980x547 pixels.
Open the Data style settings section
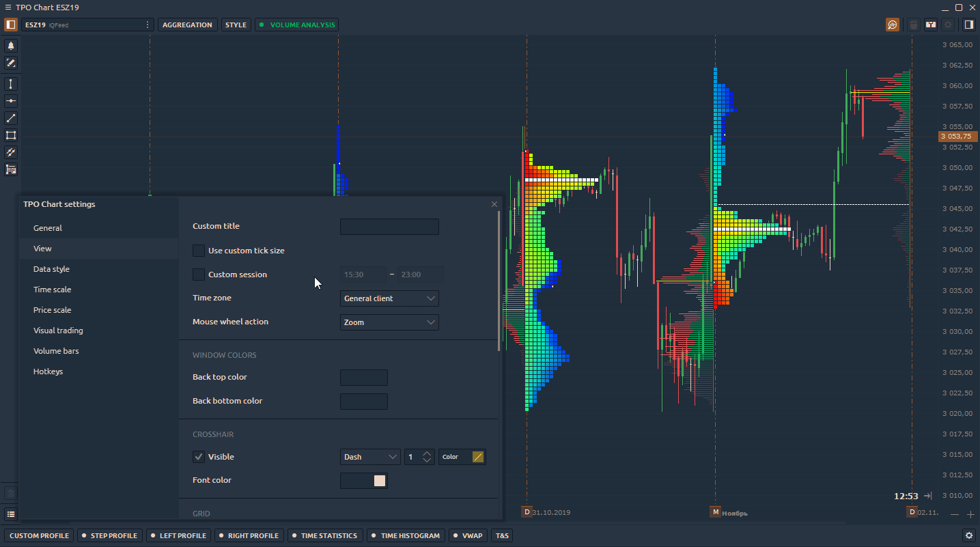pos(99,269)
